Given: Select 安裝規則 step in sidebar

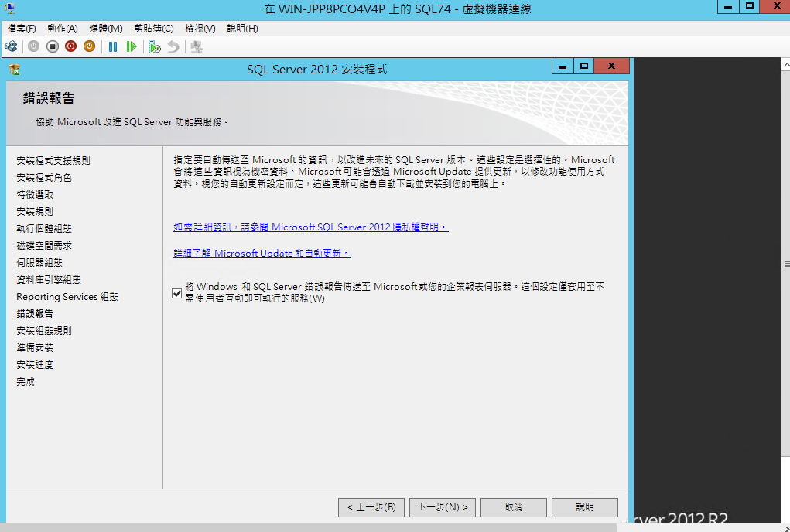Looking at the screenshot, I should [x=35, y=211].
